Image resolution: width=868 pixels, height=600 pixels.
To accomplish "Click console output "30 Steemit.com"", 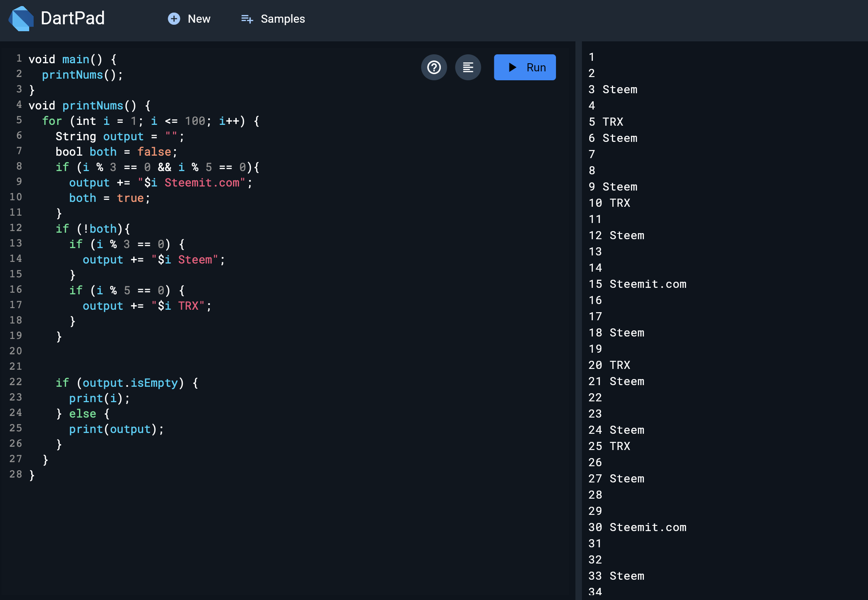I will coord(637,527).
